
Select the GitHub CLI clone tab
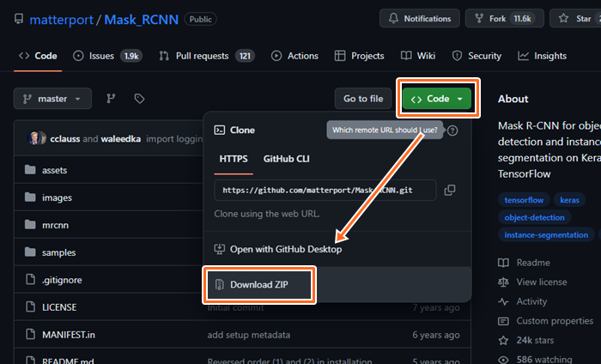(286, 159)
